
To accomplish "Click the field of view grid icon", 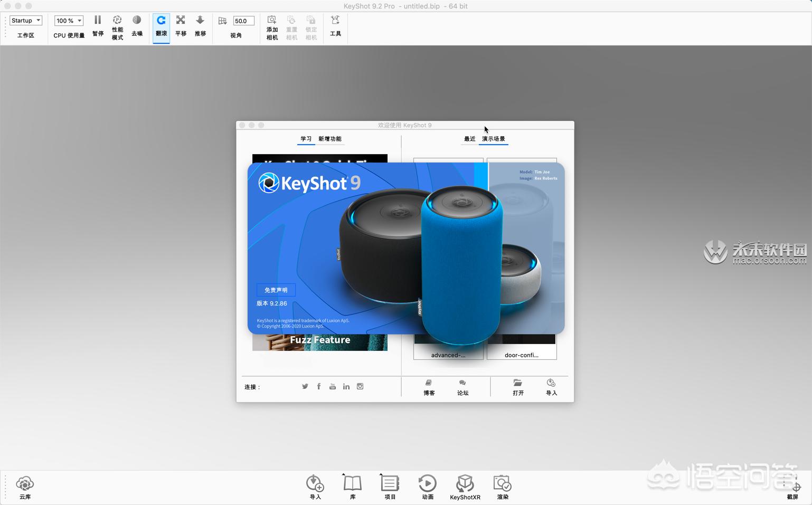I will 222,21.
